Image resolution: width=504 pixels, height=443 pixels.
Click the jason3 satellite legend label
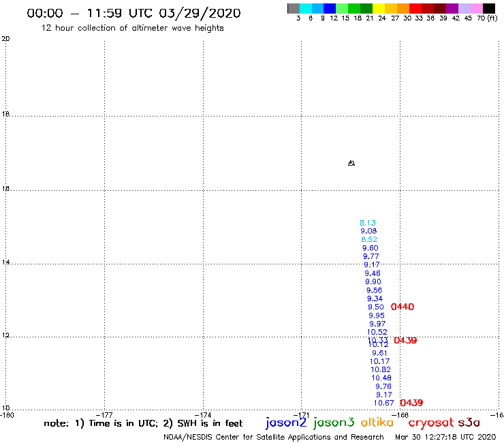(334, 423)
